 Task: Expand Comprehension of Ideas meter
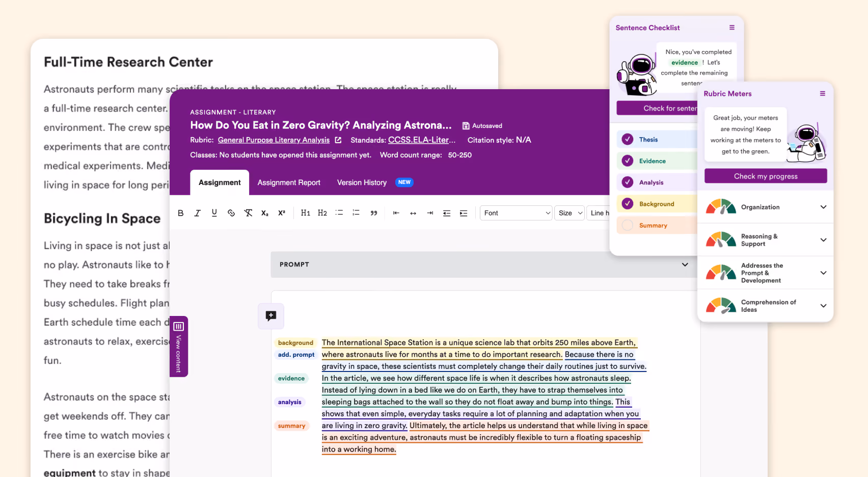tap(823, 306)
